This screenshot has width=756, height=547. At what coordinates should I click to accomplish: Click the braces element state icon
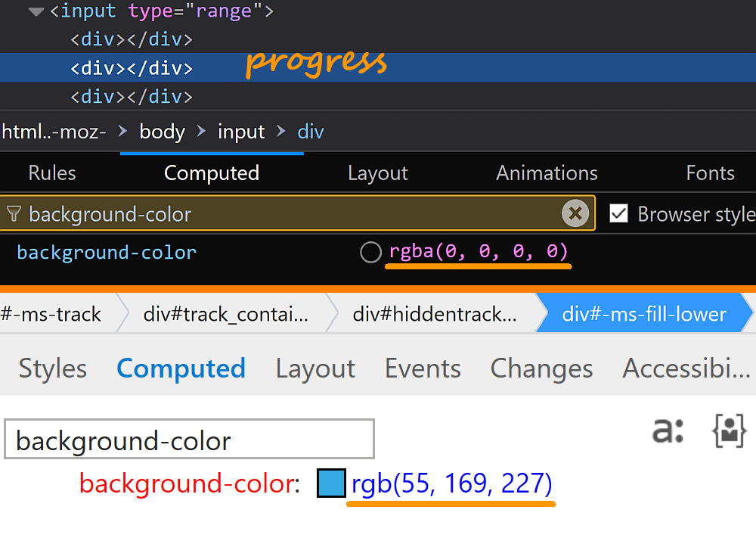(729, 430)
